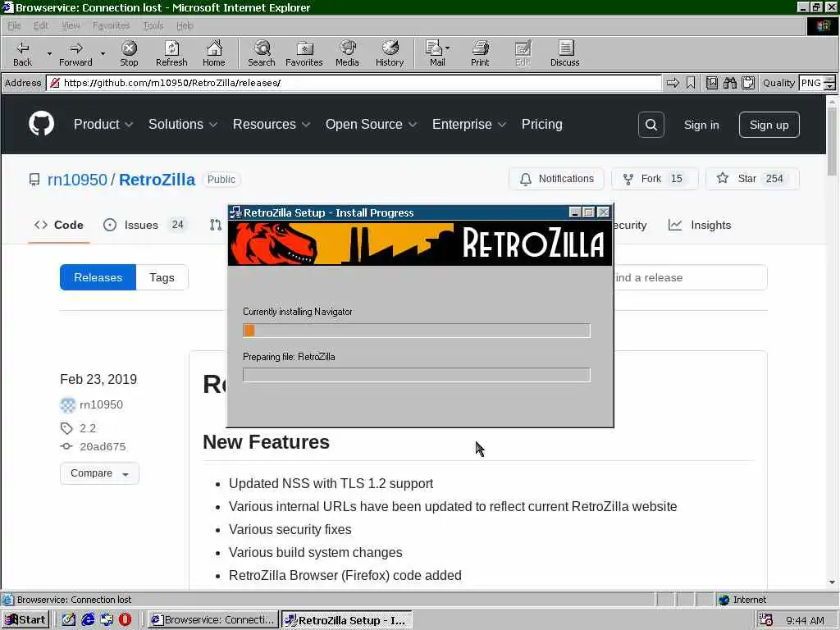The width and height of the screenshot is (840, 630).
Task: Click the Sign up button
Action: click(x=769, y=125)
